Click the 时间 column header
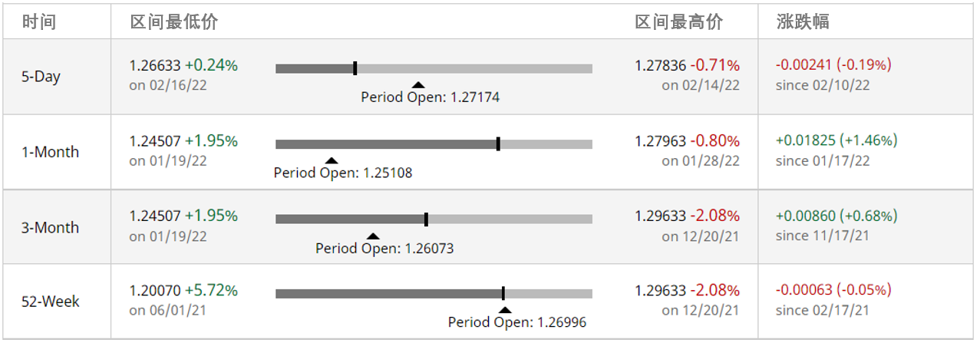The width and height of the screenshot is (980, 343). (38, 22)
